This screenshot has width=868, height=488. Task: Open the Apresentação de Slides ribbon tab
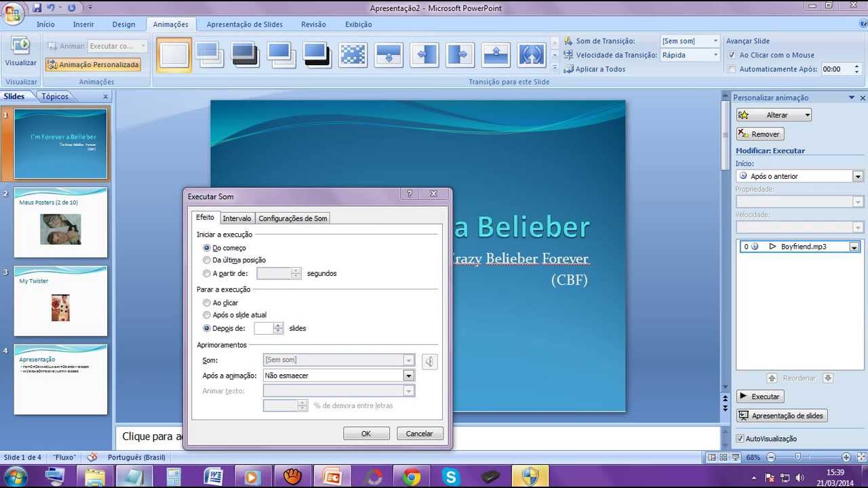tap(244, 24)
